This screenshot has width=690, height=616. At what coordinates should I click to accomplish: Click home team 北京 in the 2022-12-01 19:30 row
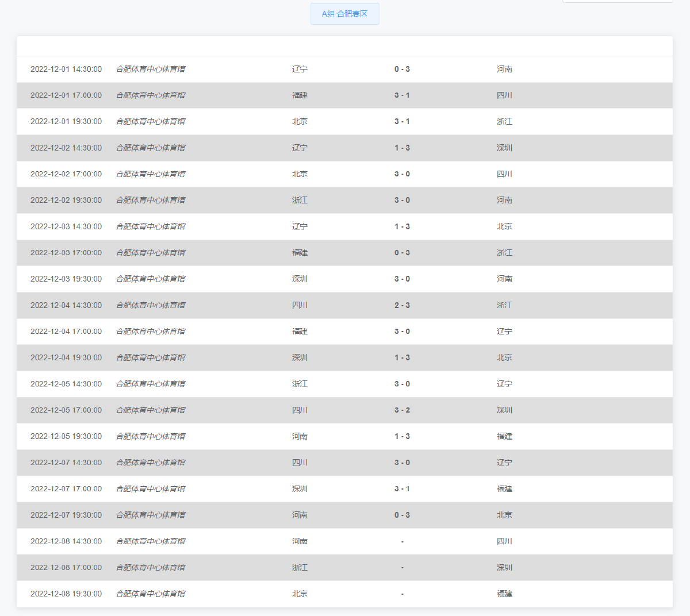(x=300, y=121)
